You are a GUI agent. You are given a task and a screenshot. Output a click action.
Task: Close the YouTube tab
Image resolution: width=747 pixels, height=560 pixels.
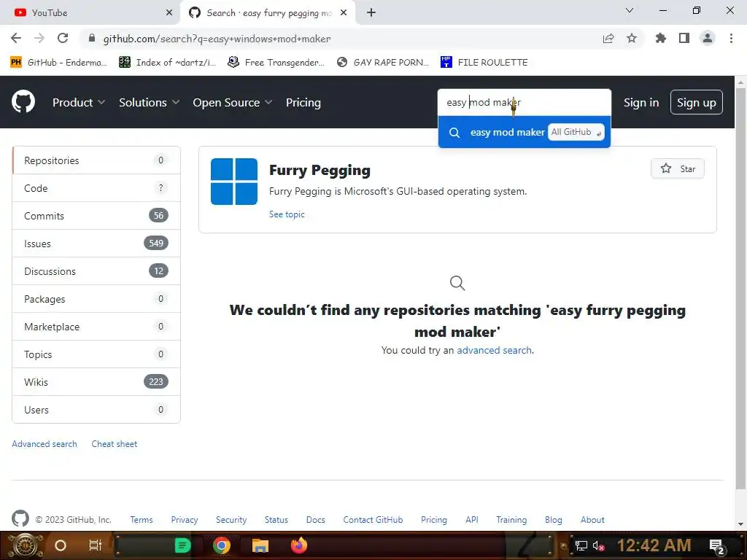point(169,13)
